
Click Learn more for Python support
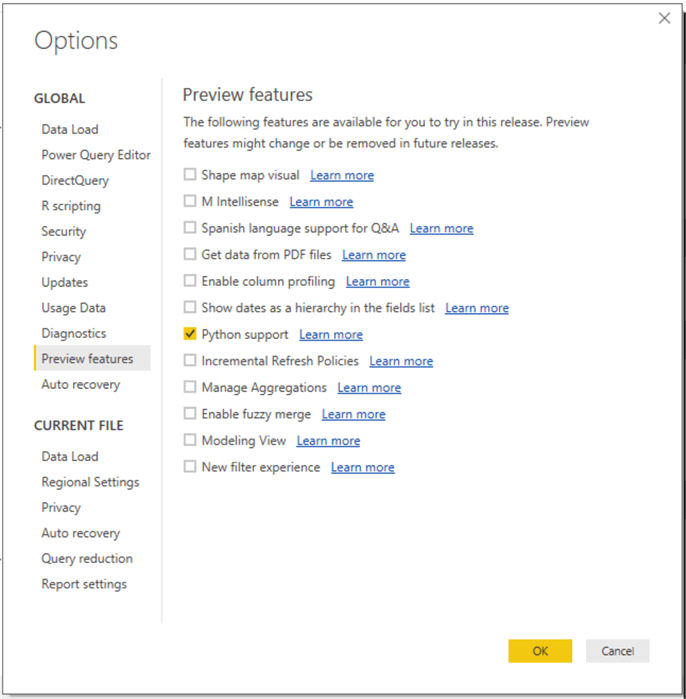(x=331, y=335)
